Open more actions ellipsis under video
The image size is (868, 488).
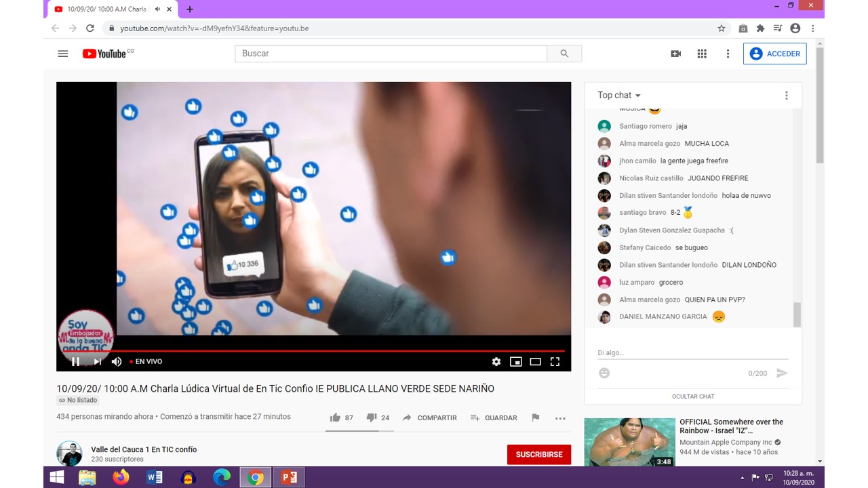[560, 418]
